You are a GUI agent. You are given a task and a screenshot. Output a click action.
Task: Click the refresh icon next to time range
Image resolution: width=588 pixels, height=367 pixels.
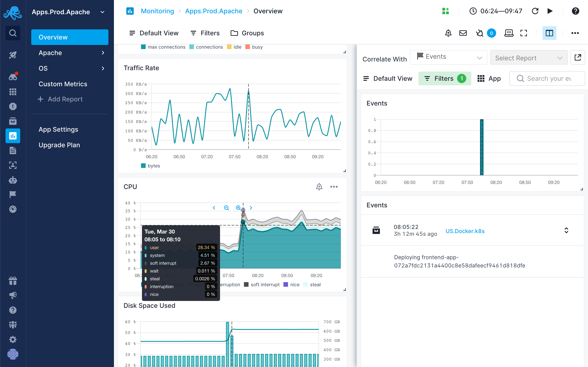coord(535,11)
